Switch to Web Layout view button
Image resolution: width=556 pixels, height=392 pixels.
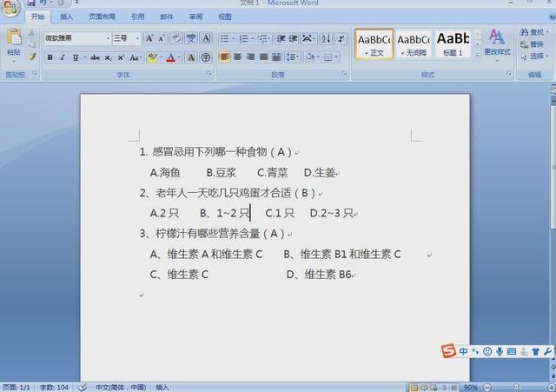(x=434, y=388)
